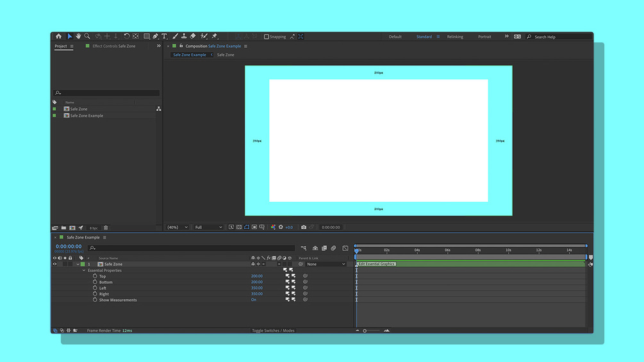Switch to the Default workspace
The width and height of the screenshot is (644, 362).
(x=395, y=37)
